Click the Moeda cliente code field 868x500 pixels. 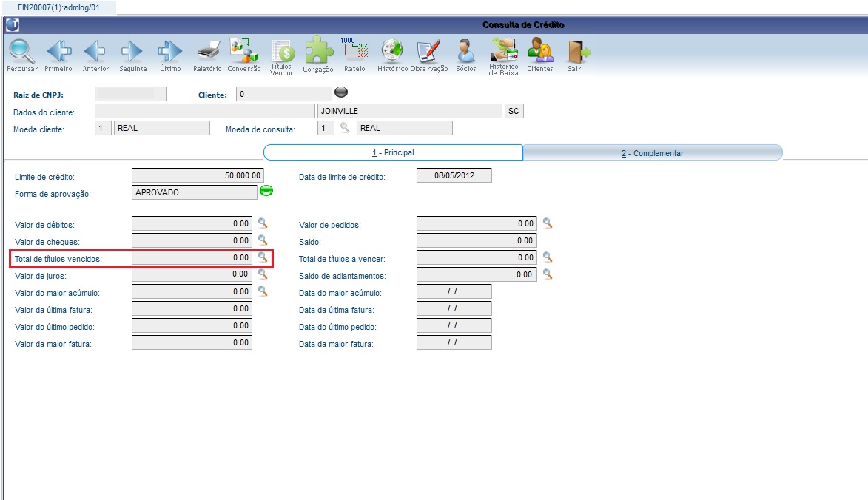[x=103, y=128]
